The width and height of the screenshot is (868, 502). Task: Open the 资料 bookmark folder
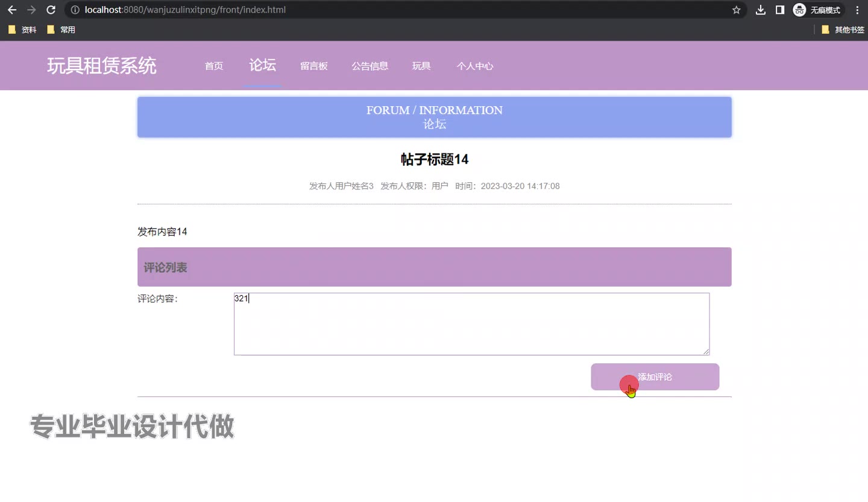click(x=22, y=30)
